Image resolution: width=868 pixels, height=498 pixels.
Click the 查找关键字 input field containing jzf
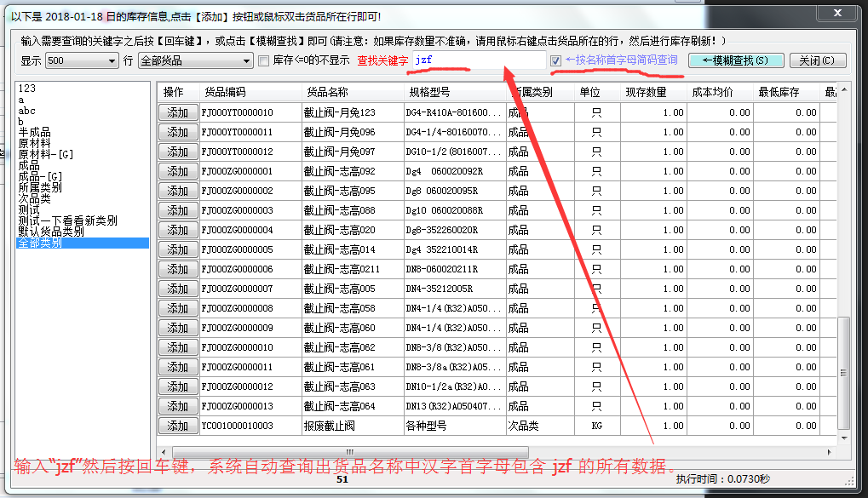477,60
